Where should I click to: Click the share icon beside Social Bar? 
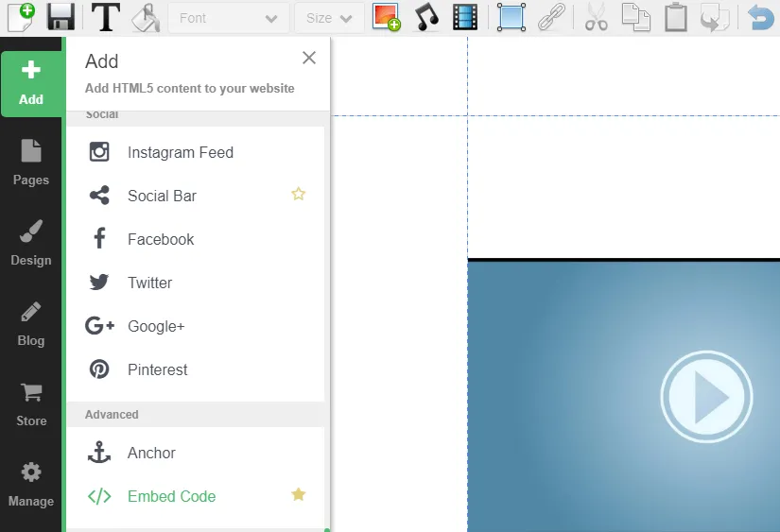tap(99, 196)
